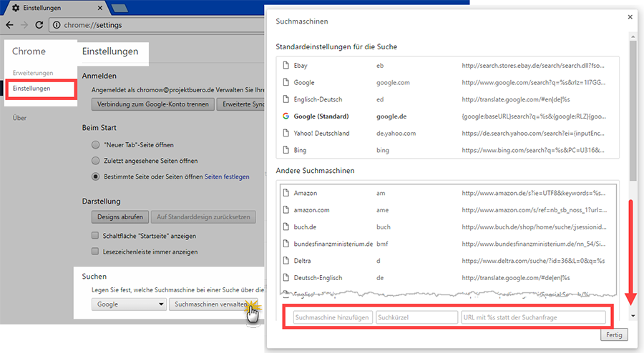Select Bestimmte Seite oder Seiten öffnen radio
The image size is (644, 353).
96,176
